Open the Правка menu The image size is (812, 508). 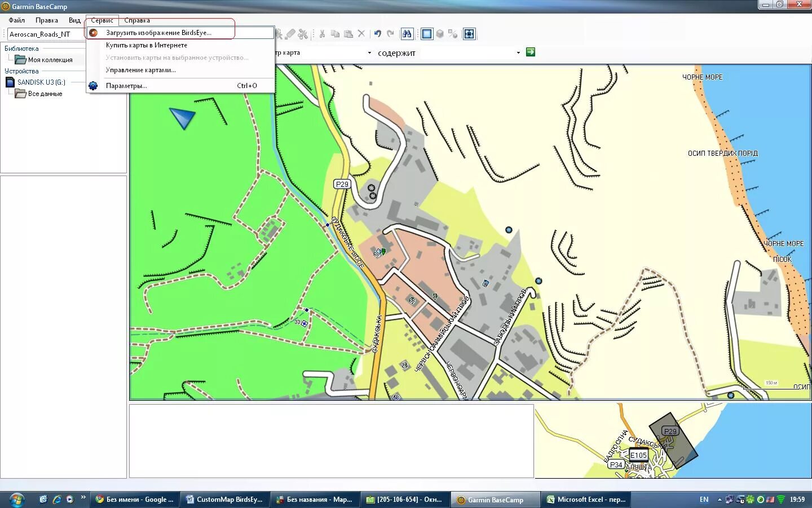point(47,20)
